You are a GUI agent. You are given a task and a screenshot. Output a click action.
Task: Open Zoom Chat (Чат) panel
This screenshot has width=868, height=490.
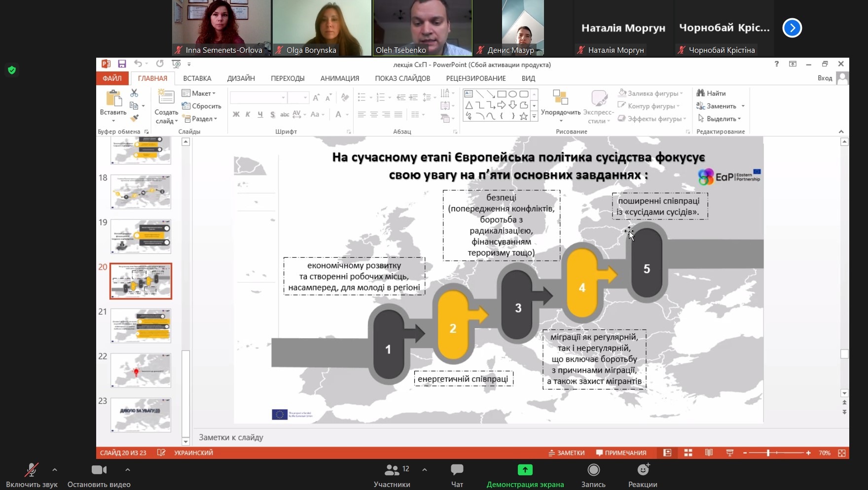(x=457, y=475)
